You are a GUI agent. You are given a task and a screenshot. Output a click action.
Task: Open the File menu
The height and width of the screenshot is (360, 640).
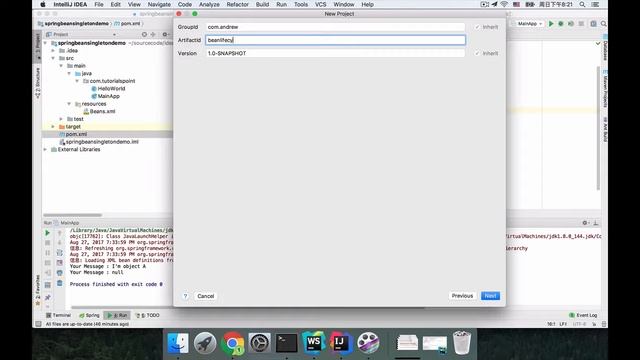click(x=99, y=4)
